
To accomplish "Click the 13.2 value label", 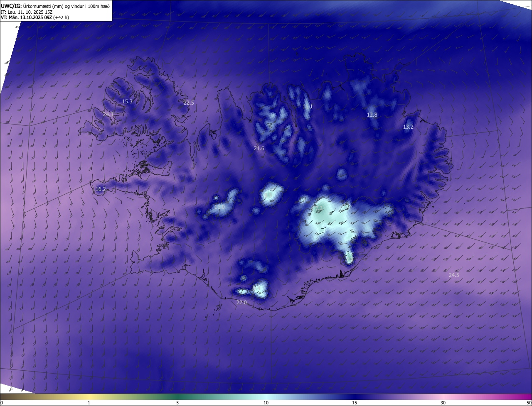I will 408,127.
